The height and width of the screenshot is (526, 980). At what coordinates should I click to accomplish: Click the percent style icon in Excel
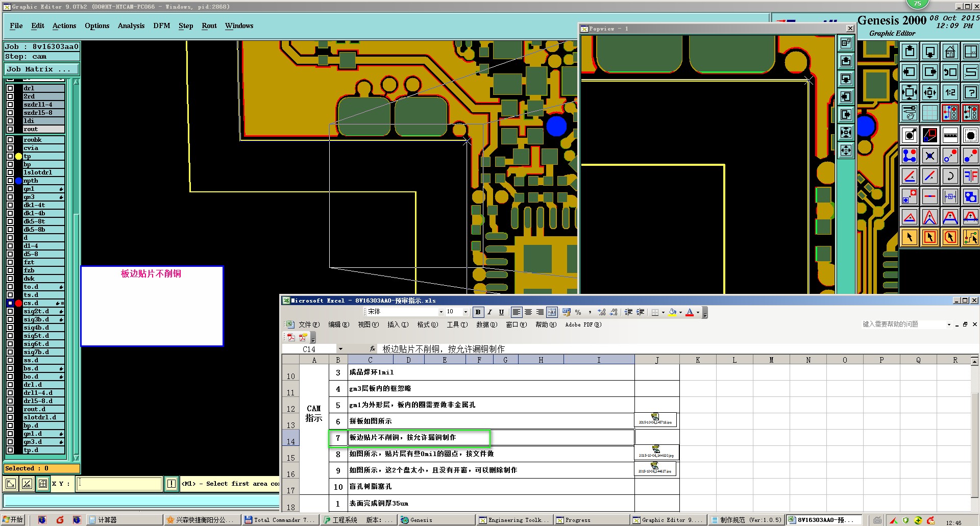tap(578, 312)
